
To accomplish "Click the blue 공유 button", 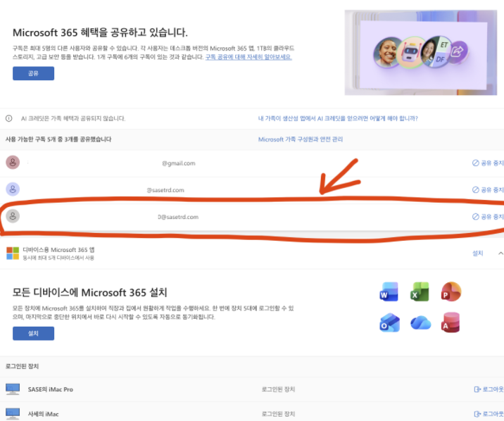I will pos(33,73).
